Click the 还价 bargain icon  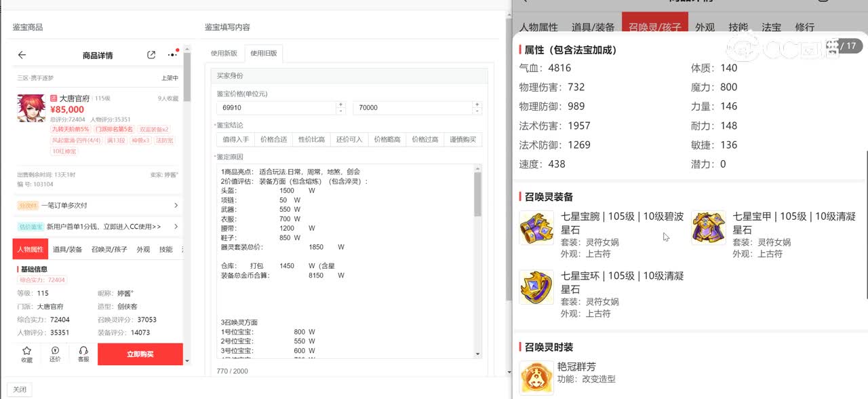coord(55,354)
